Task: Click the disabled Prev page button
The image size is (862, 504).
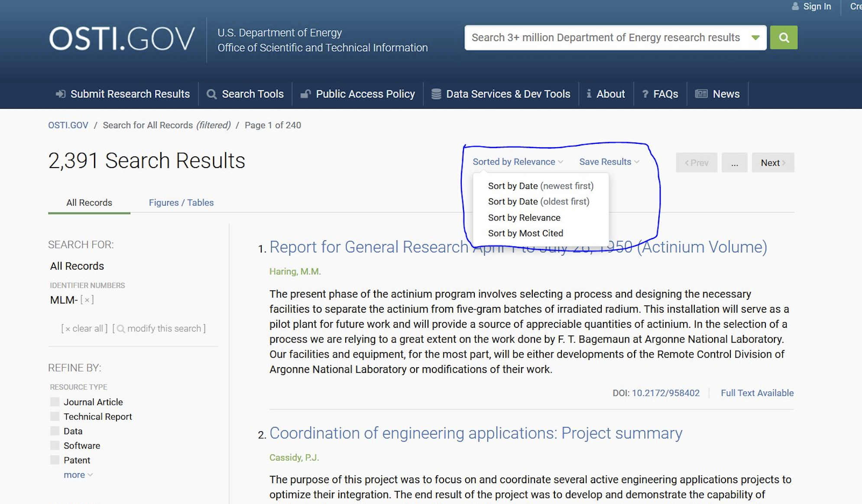Action: click(697, 162)
